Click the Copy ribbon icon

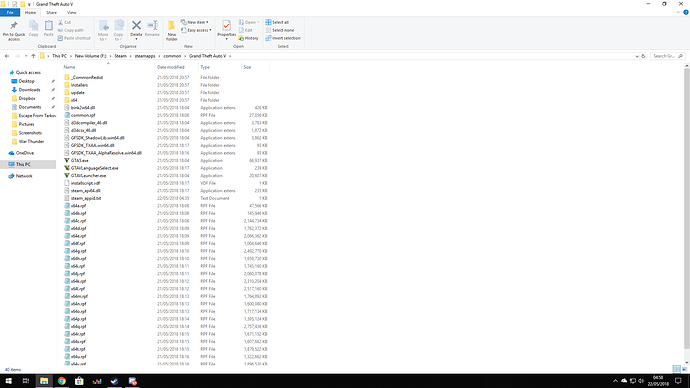tap(33, 26)
